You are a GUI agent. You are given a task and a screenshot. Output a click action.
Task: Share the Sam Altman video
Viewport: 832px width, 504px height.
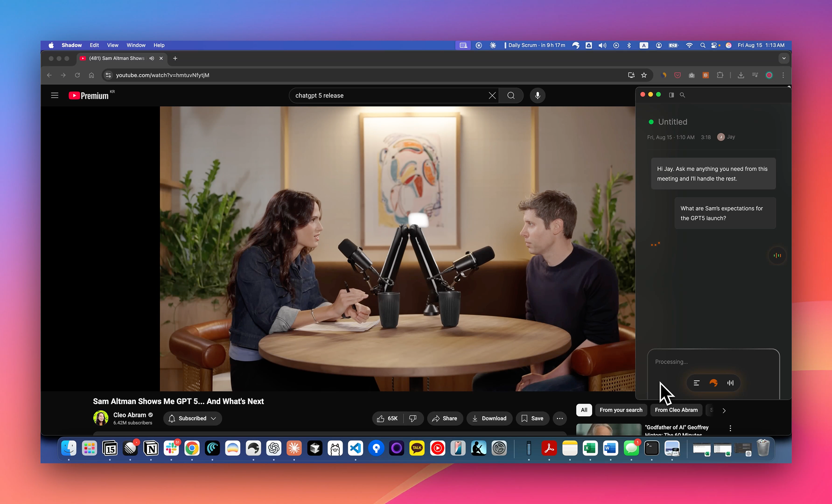click(x=445, y=419)
